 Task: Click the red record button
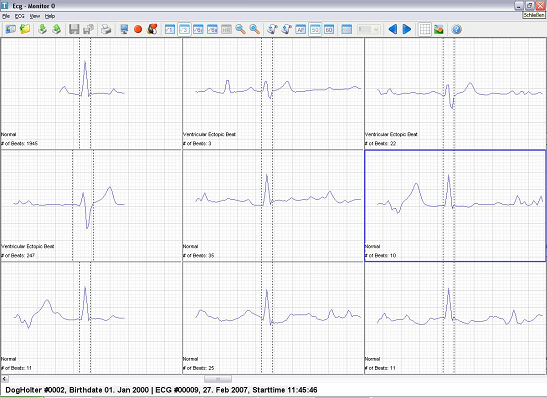138,29
